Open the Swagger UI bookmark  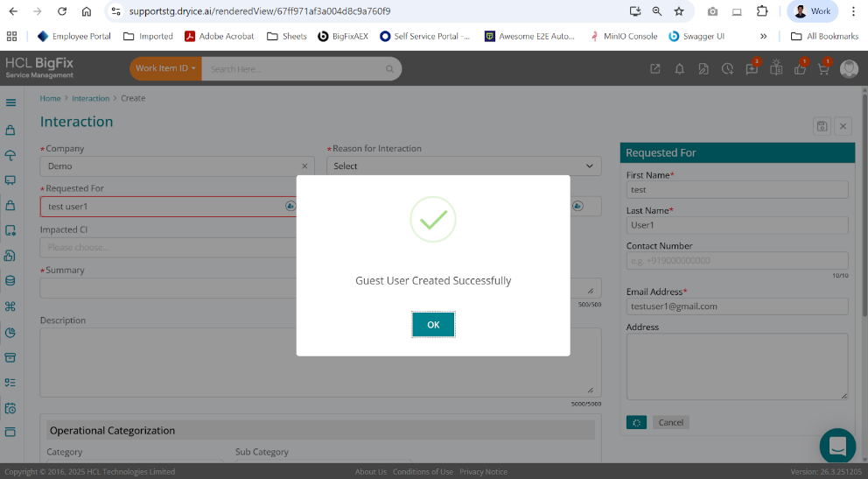coord(696,36)
